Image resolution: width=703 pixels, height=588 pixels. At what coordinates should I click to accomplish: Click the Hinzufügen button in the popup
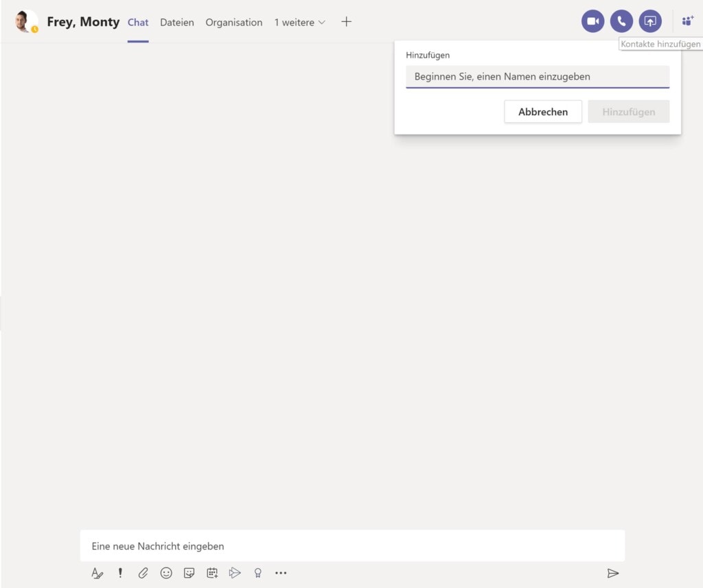(x=629, y=112)
